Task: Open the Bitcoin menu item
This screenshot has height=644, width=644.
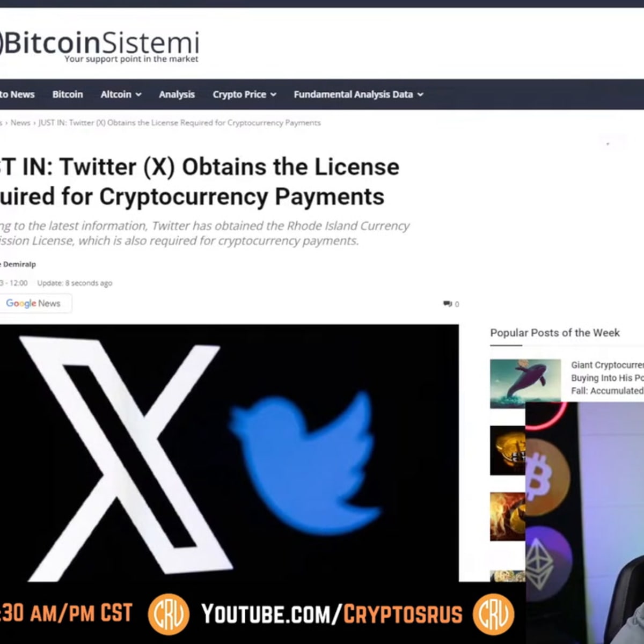Action: tap(68, 94)
